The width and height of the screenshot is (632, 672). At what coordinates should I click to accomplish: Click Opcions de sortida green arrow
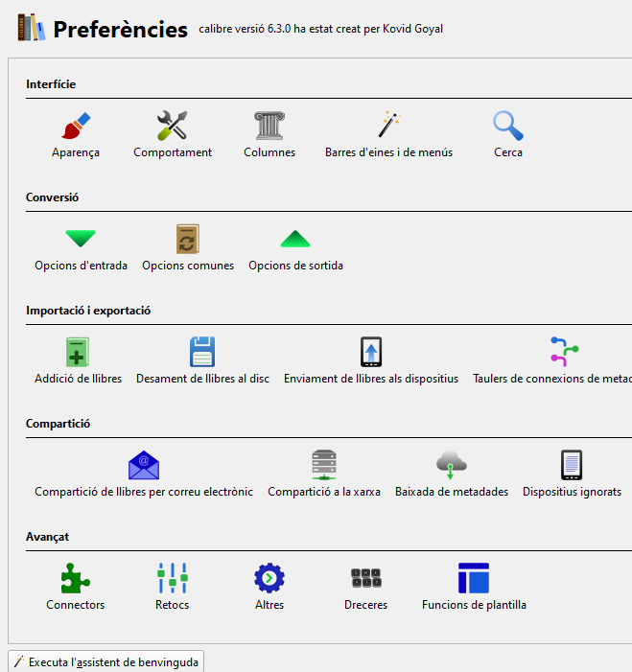[x=295, y=240]
